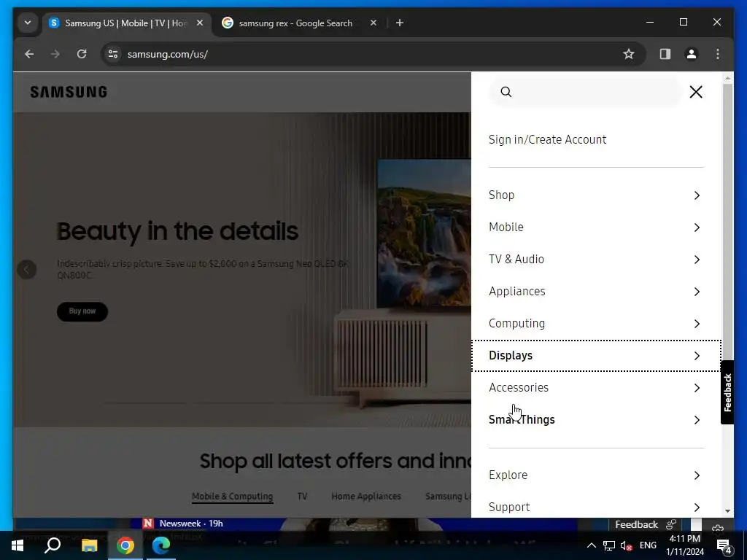Toggle the Chrome side panel

(x=665, y=54)
